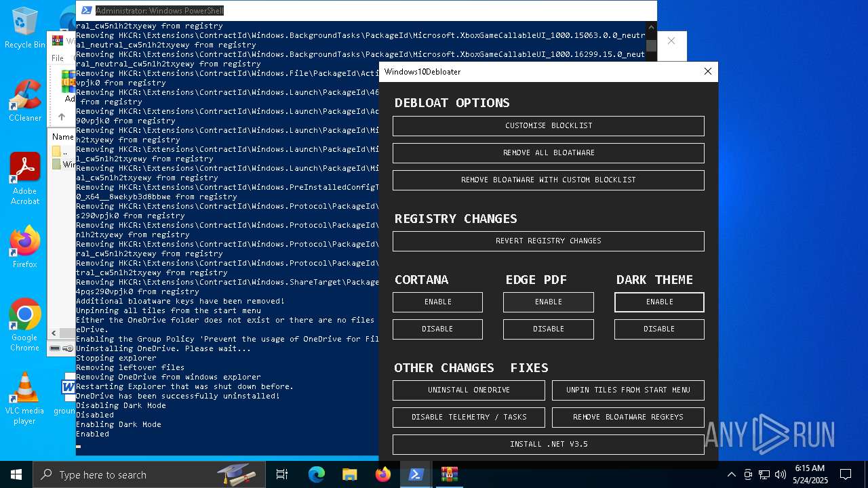
Task: Install .NET v3.5
Action: 548,445
